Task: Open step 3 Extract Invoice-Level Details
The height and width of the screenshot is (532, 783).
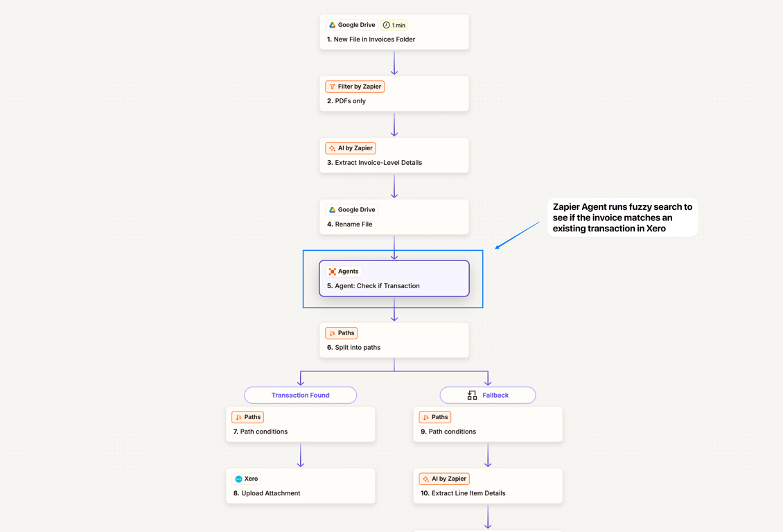Action: click(394, 155)
